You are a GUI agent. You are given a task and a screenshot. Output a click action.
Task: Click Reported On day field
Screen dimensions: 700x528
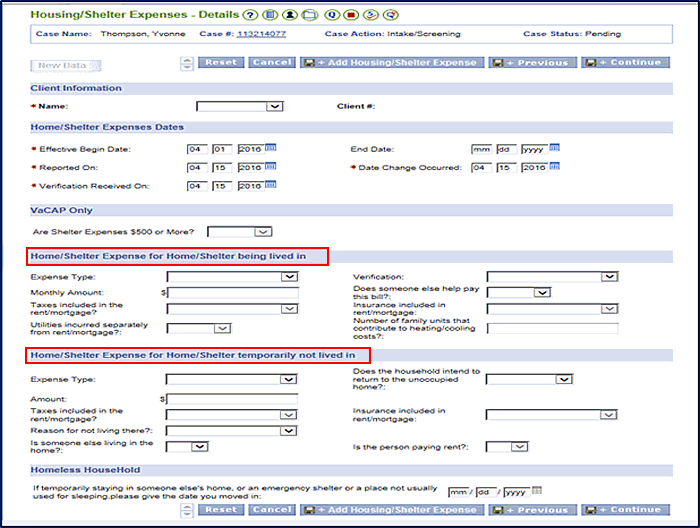point(222,168)
